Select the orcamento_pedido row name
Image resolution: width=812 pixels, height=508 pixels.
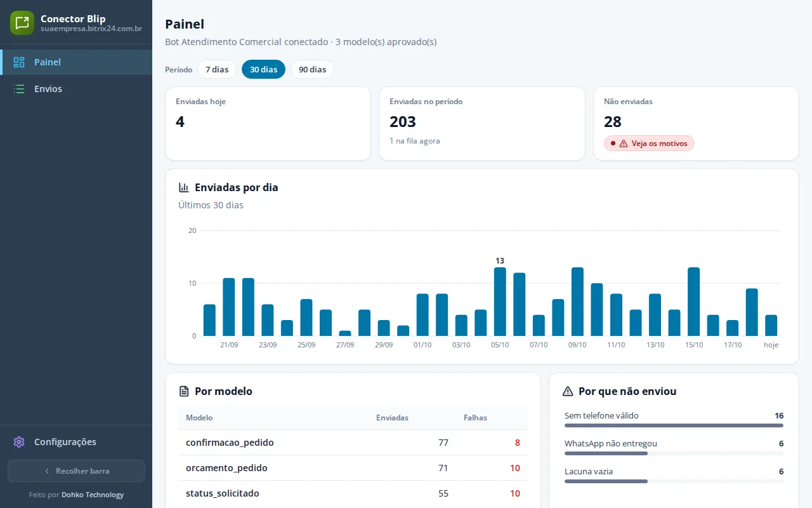click(x=226, y=468)
